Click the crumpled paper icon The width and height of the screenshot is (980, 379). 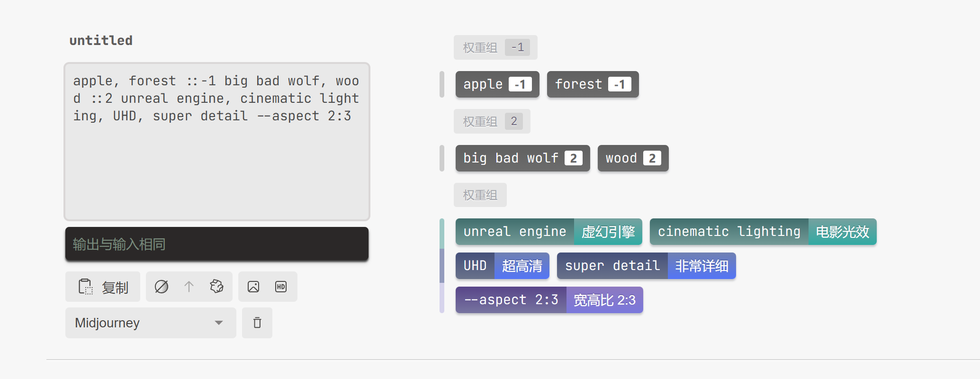(216, 287)
